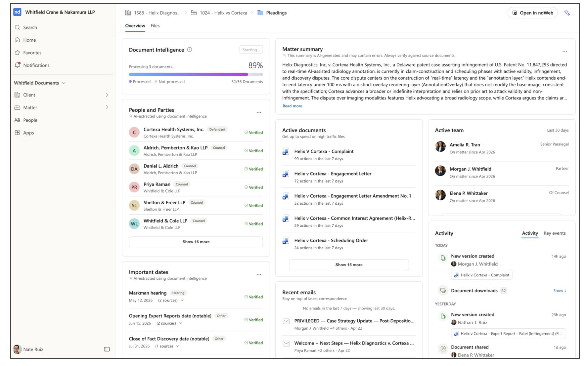
Task: Open Matter summary ellipsis menu
Action: coord(565,52)
